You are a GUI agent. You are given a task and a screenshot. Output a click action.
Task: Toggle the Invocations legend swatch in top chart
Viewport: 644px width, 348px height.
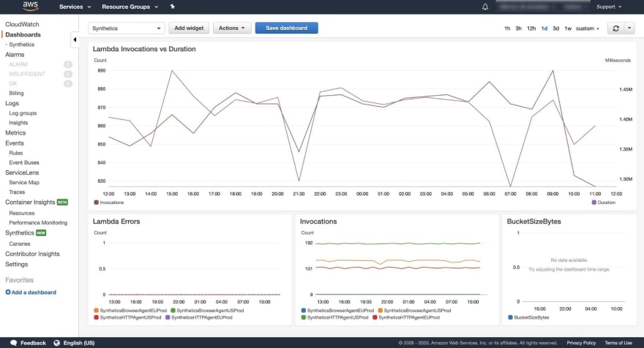point(96,203)
